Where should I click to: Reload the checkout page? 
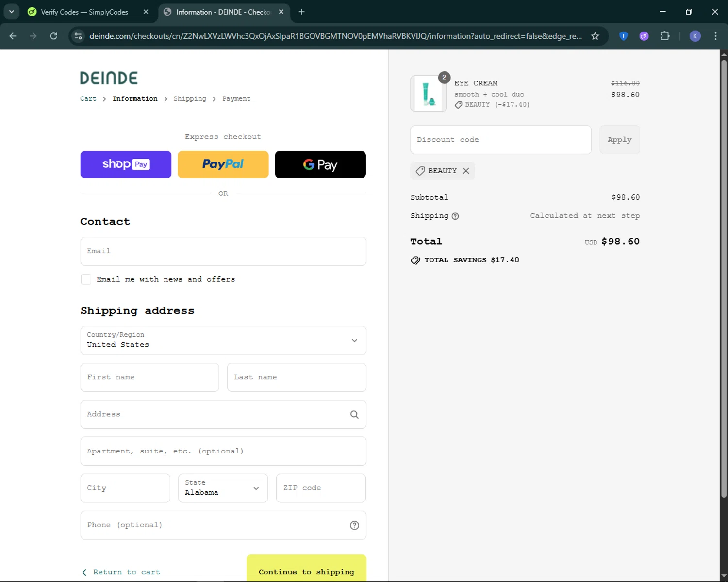pos(54,36)
